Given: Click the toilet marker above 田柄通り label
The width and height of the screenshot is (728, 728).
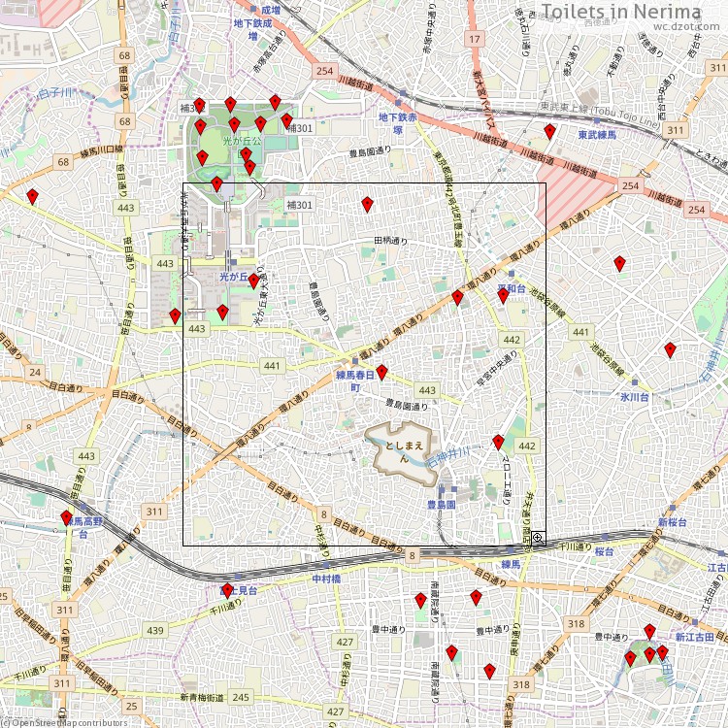Looking at the screenshot, I should pos(367,204).
